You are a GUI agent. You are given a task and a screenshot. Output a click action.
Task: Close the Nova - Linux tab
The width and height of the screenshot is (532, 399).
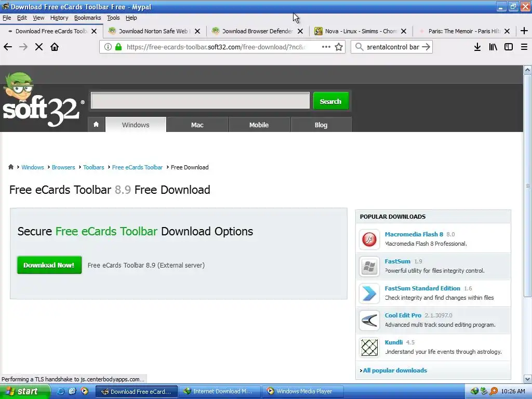click(404, 31)
